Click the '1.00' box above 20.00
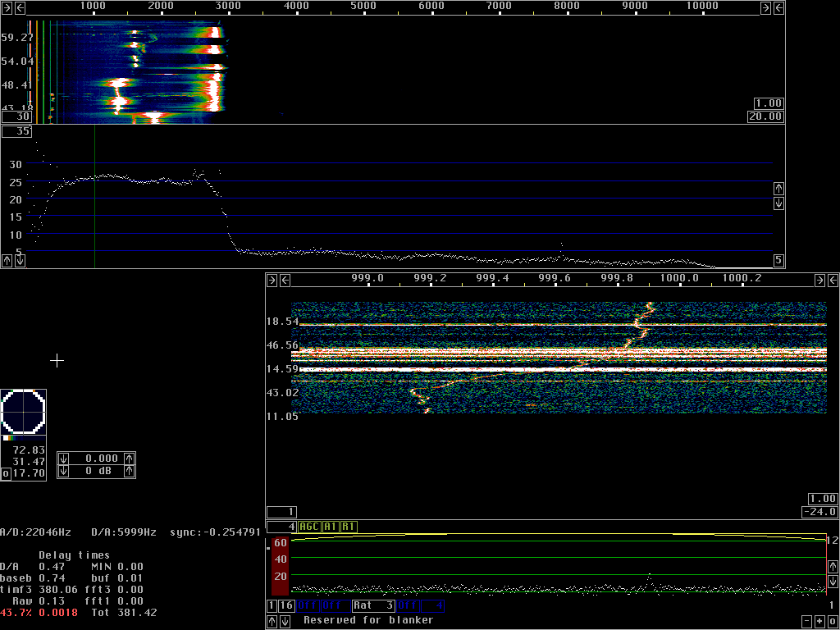Screen dimensions: 840x630 coord(768,103)
